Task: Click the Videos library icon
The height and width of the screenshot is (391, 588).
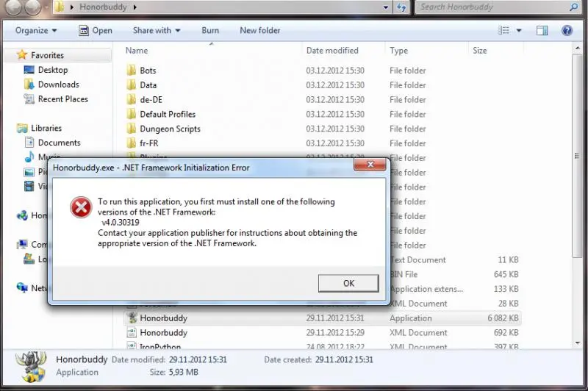Action: [29, 186]
